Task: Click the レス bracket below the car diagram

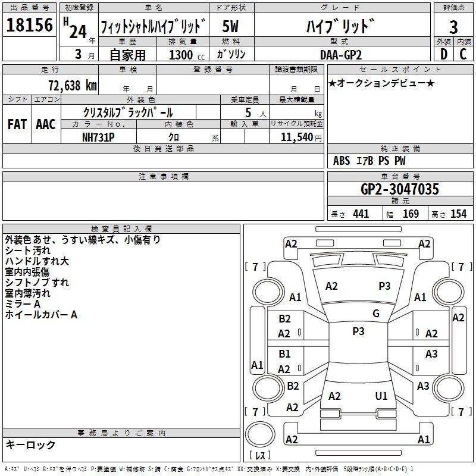Action: (259, 456)
